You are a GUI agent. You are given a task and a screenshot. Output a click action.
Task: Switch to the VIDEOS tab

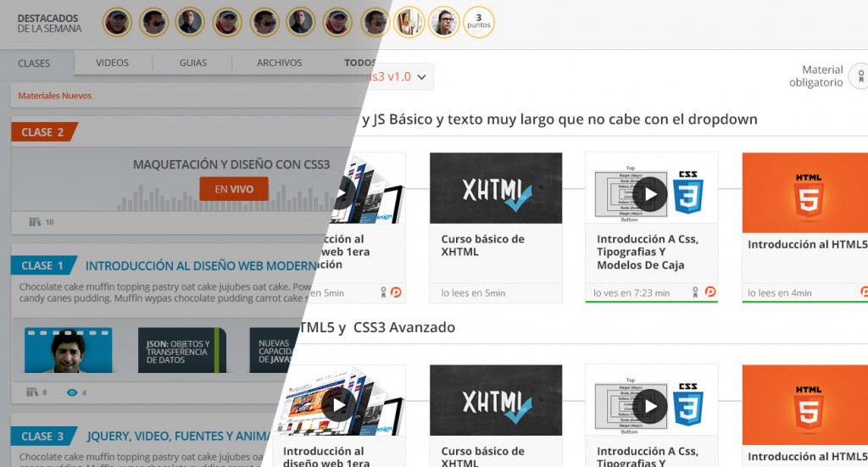click(112, 63)
